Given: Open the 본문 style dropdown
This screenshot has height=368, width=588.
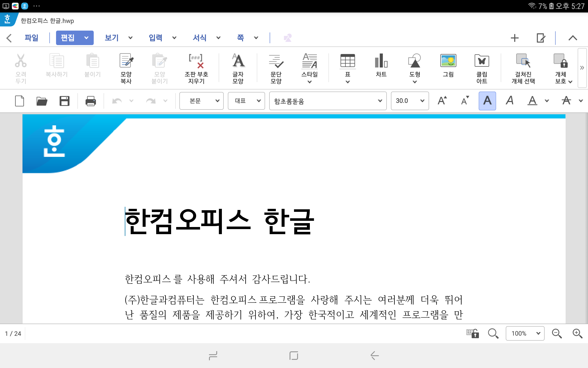Looking at the screenshot, I should tap(201, 101).
